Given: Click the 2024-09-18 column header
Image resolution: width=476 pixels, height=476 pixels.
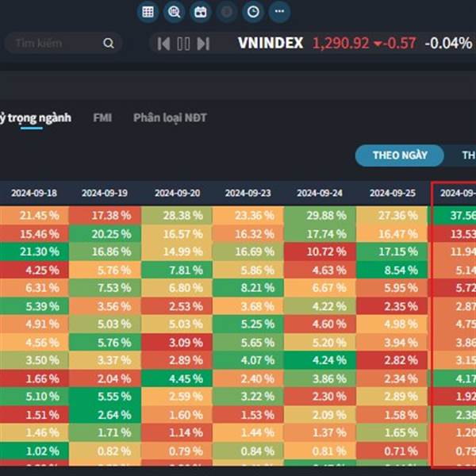Looking at the screenshot, I should 34,193.
